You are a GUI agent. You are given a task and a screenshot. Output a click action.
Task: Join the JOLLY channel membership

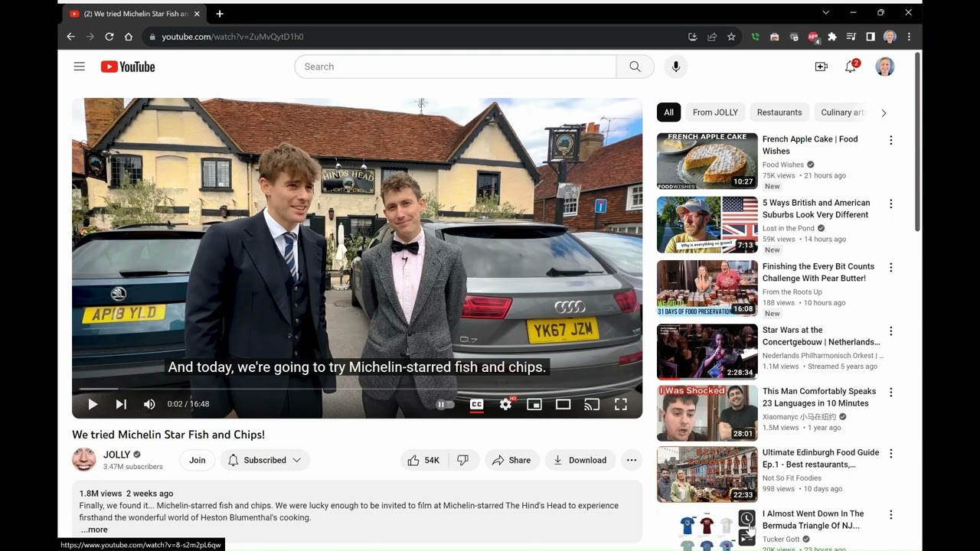(x=198, y=460)
